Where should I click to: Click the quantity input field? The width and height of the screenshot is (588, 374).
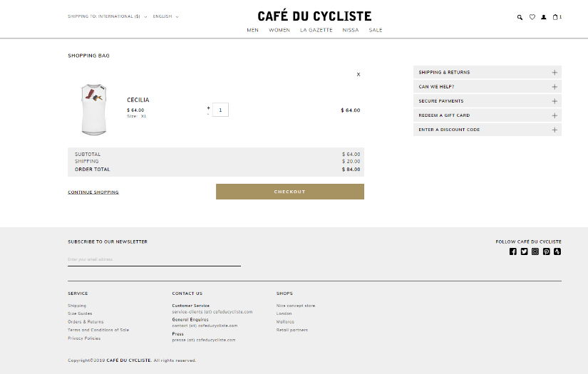(x=220, y=110)
